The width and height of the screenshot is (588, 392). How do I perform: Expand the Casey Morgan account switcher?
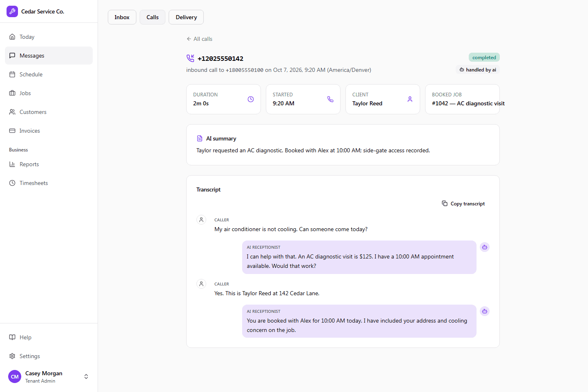tap(86, 376)
